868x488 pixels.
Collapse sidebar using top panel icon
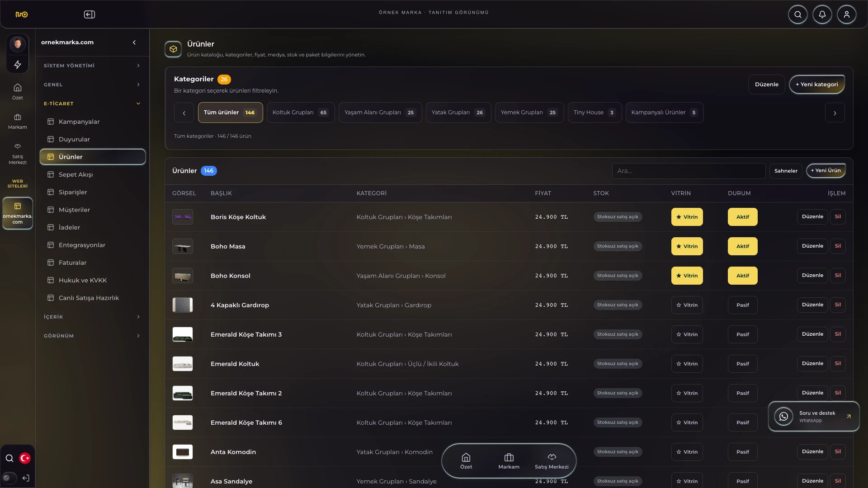click(90, 14)
